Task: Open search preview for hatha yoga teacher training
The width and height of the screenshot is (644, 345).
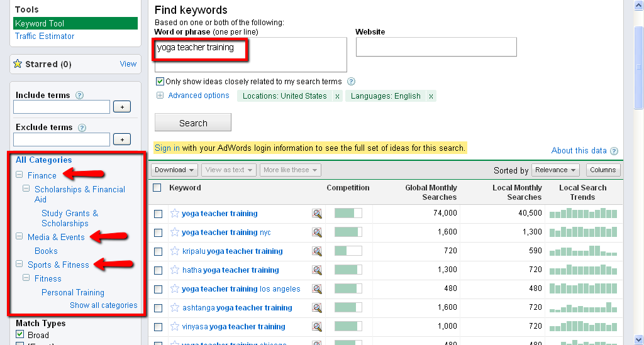Action: point(317,270)
